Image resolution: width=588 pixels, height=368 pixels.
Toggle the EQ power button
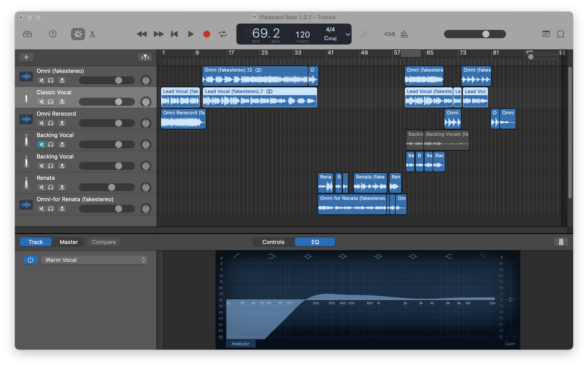[31, 260]
